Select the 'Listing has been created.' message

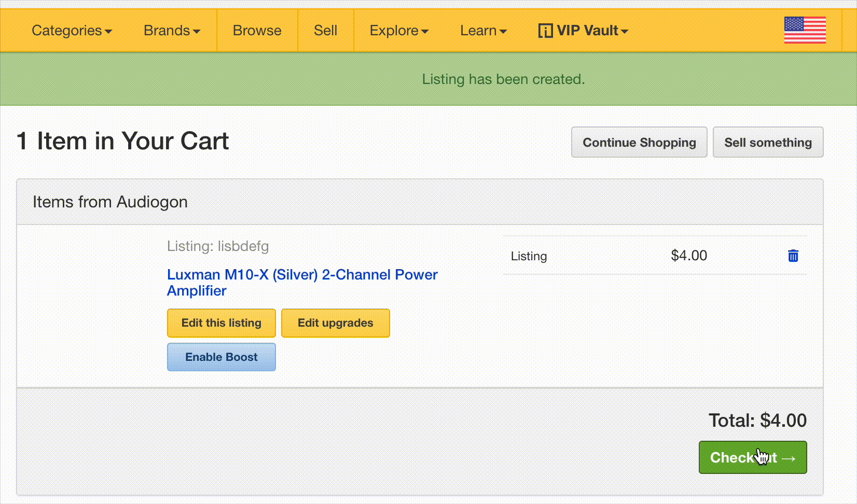(503, 79)
